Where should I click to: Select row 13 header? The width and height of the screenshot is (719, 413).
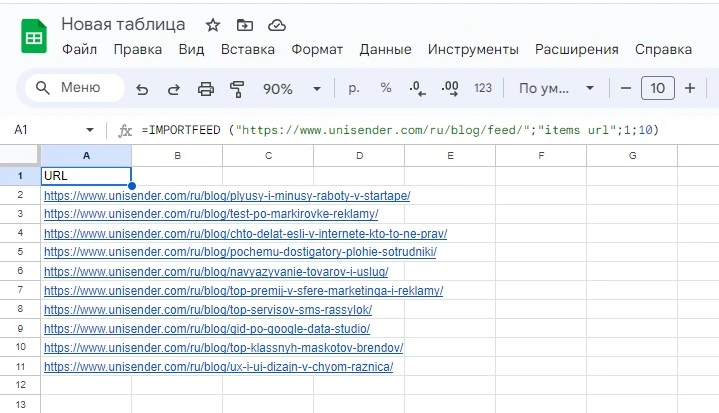[x=20, y=404]
